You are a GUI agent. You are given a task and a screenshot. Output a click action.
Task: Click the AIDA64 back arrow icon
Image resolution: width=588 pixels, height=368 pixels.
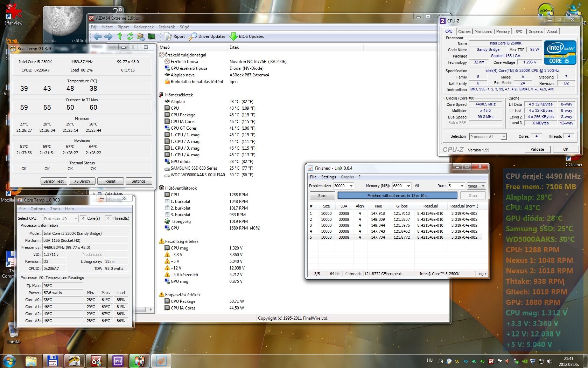tap(98, 36)
